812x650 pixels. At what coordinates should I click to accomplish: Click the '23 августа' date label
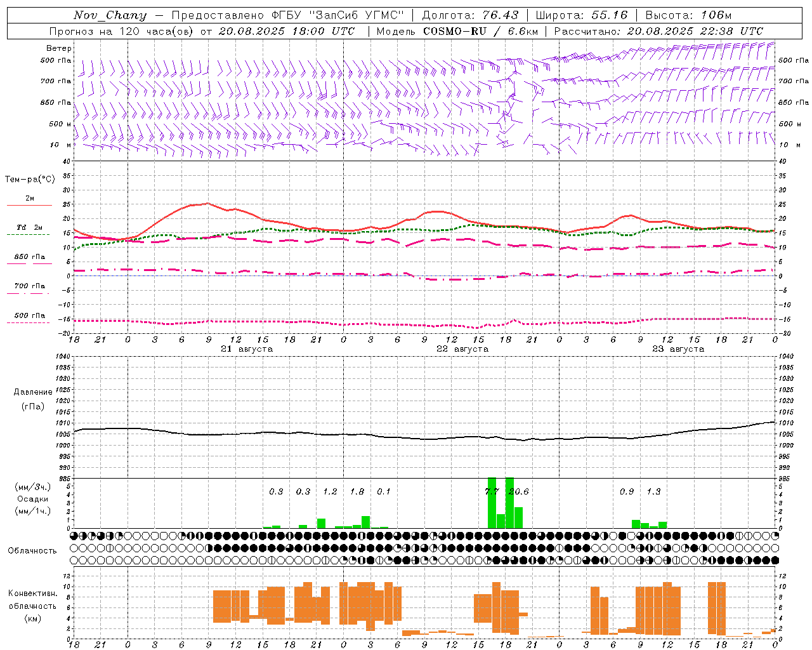[x=678, y=349]
